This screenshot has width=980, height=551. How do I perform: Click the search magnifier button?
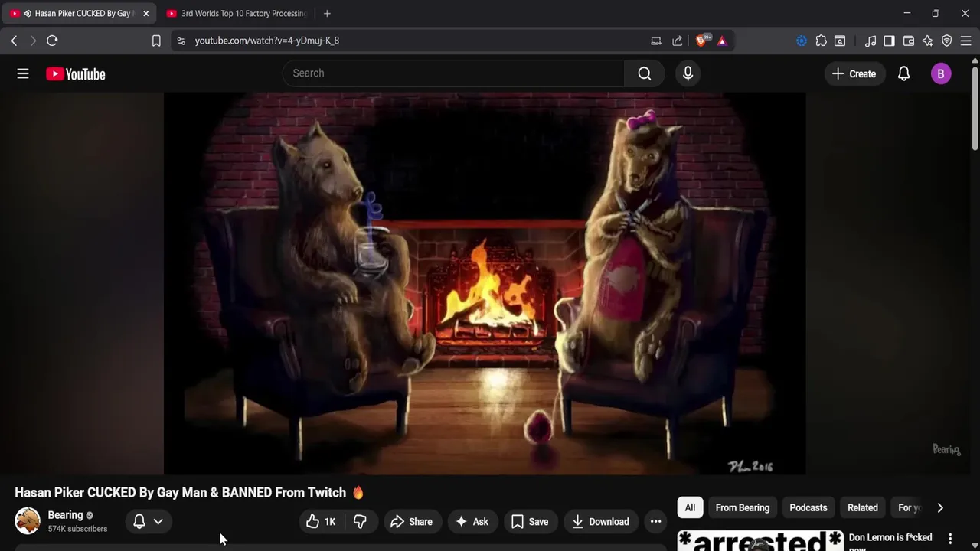[645, 73]
